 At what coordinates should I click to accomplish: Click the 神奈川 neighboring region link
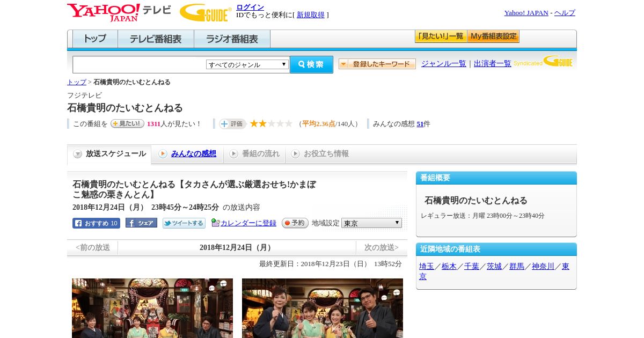(543, 266)
